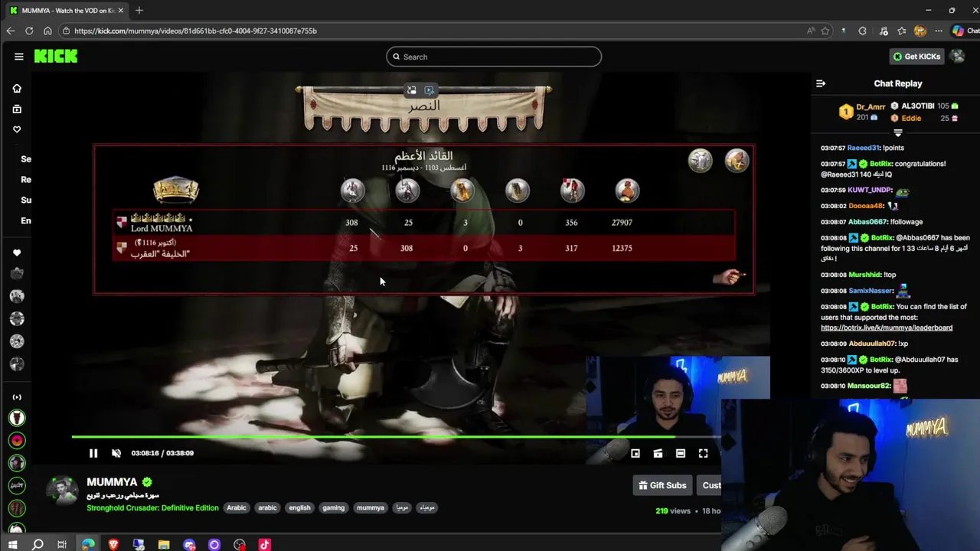Click the gold horse medallion in game
This screenshot has width=980, height=551.
[737, 160]
